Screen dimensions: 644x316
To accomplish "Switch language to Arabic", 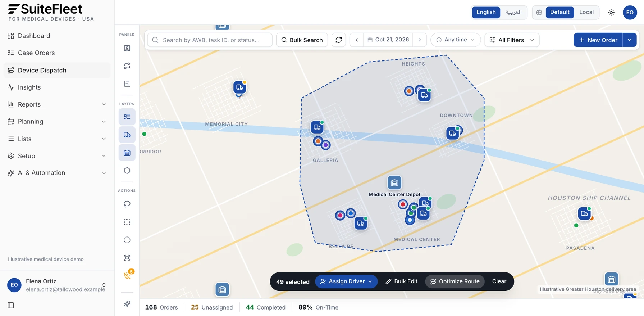I will coord(513,12).
